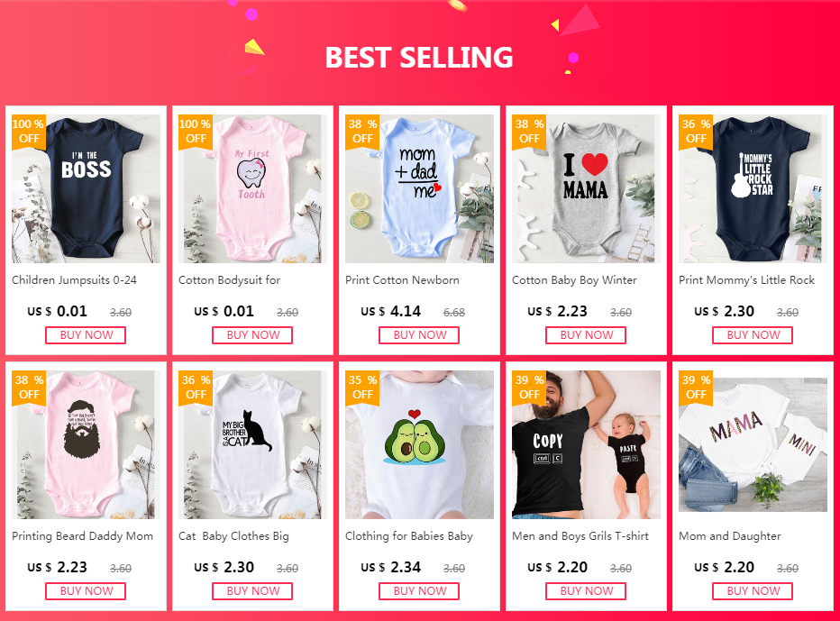Buy the Men and Boys Grils T-shirt
Screen dimensions: 840x621
(586, 591)
